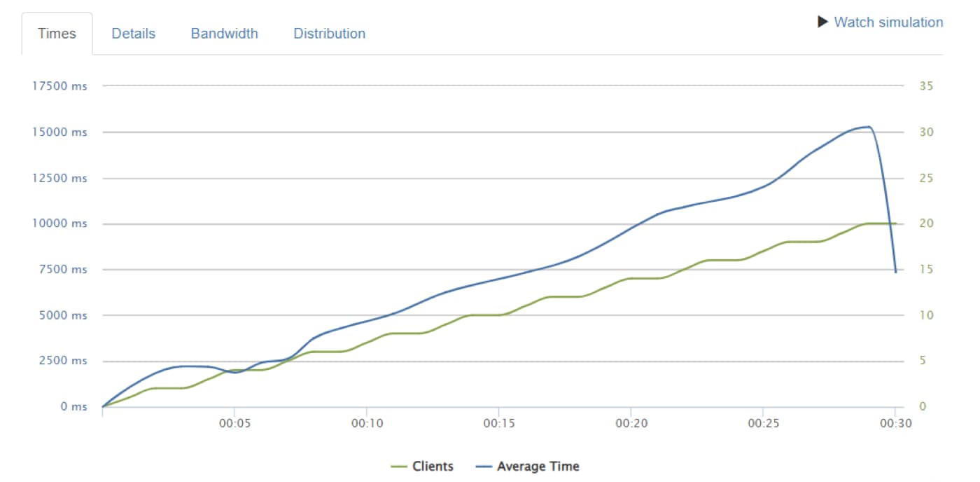Image resolution: width=980 pixels, height=482 pixels.
Task: Select the 00:10 time axis marker
Action: point(366,424)
